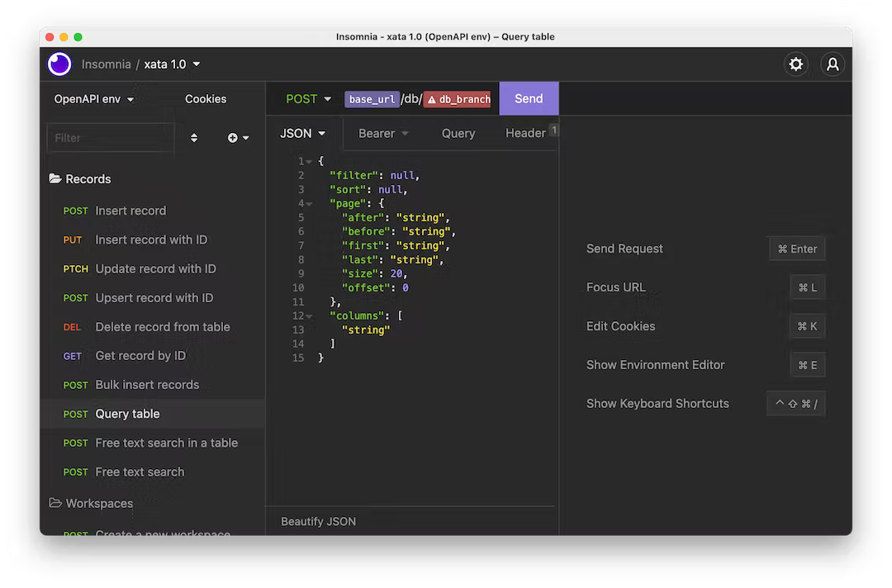Viewport: 892px width, 588px height.
Task: Click the /db/ path text in URL bar
Action: (x=411, y=99)
